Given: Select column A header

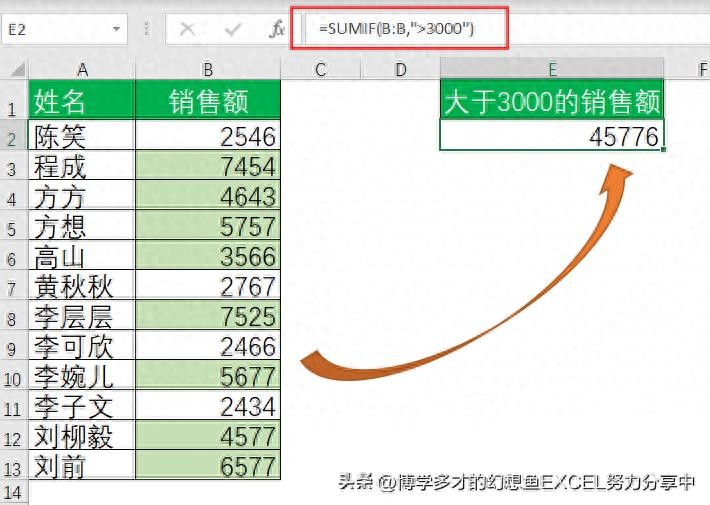Looking at the screenshot, I should [x=82, y=69].
